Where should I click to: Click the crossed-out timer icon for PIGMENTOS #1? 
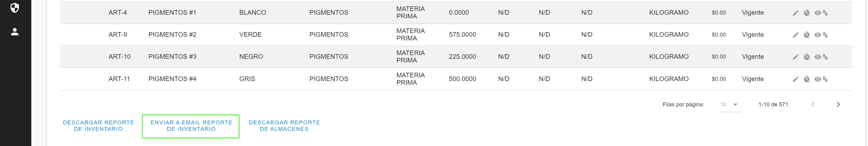[807, 13]
